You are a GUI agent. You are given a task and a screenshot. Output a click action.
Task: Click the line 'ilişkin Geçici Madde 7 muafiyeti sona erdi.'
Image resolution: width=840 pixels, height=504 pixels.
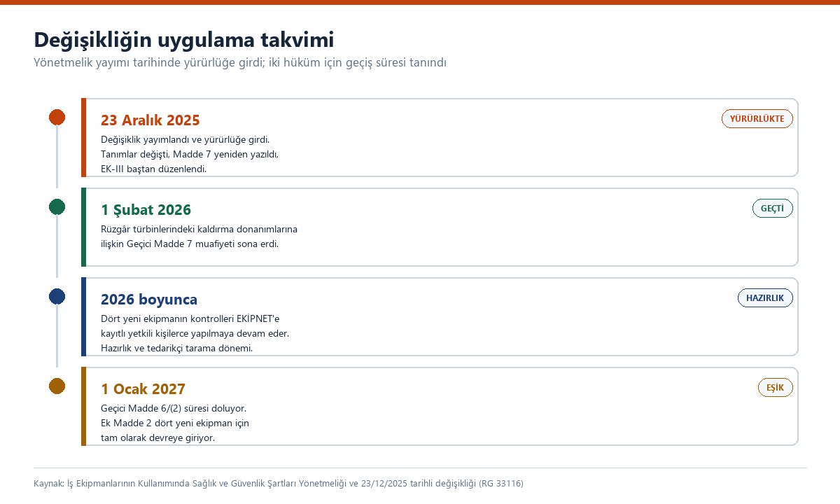[x=190, y=244]
